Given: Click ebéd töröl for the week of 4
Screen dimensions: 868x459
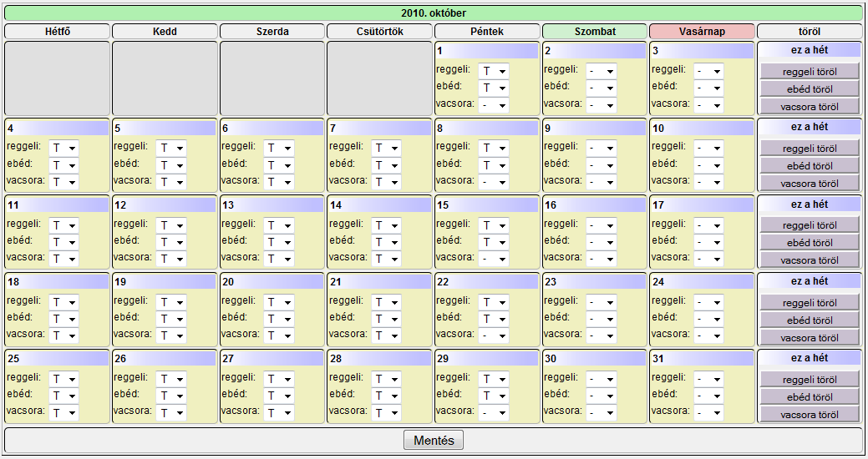Looking at the screenshot, I should pyautogui.click(x=810, y=166).
